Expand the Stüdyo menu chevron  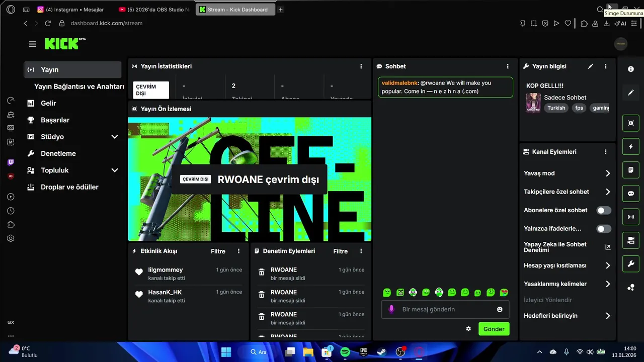pos(115,137)
